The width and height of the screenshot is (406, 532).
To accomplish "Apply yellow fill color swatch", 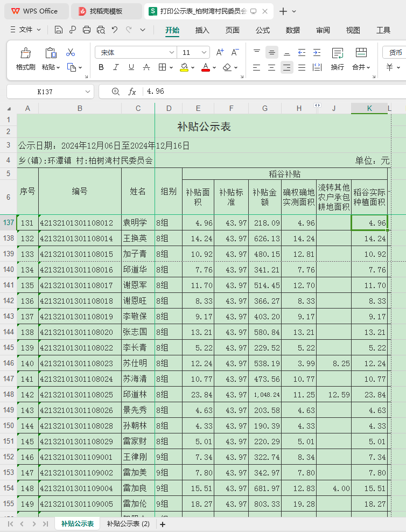I will [184, 67].
